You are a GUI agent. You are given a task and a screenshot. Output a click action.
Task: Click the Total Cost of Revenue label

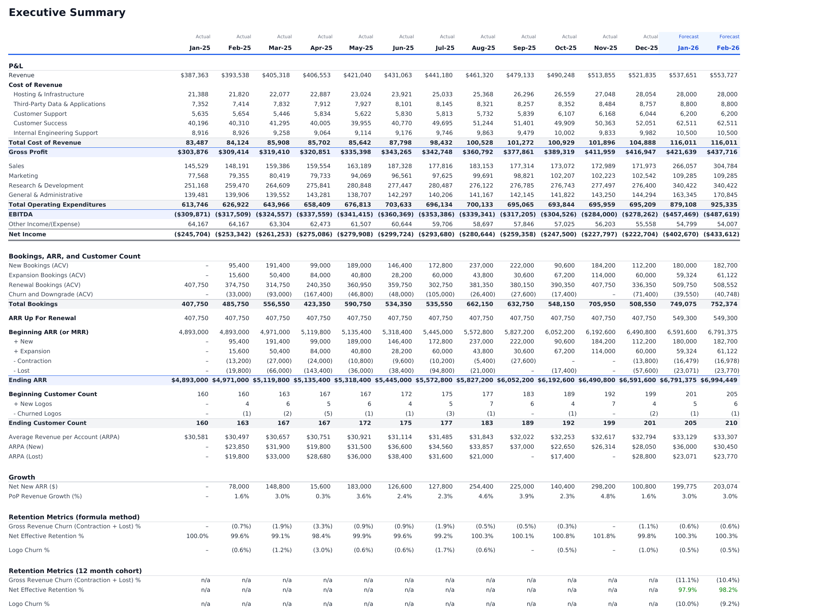click(45, 143)
